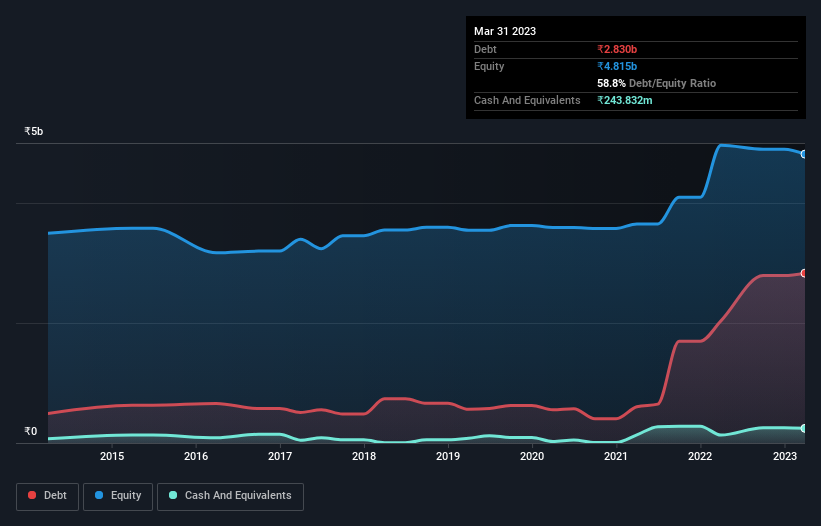Click the 2017 x-axis label
The image size is (821, 526).
coord(280,456)
